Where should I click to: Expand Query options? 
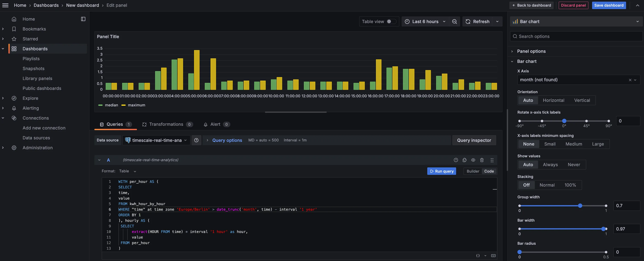pos(227,140)
